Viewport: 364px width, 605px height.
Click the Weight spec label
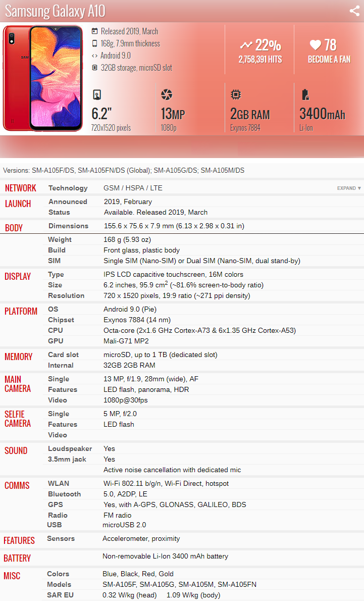pyautogui.click(x=60, y=239)
